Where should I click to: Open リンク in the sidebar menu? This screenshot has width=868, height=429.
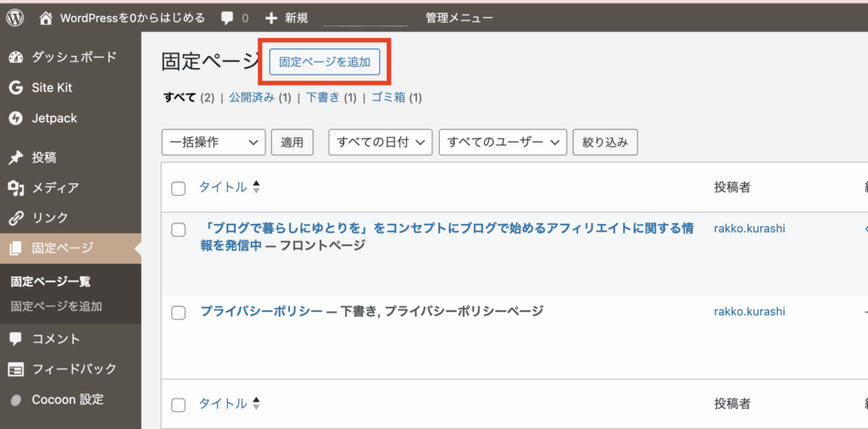50,218
